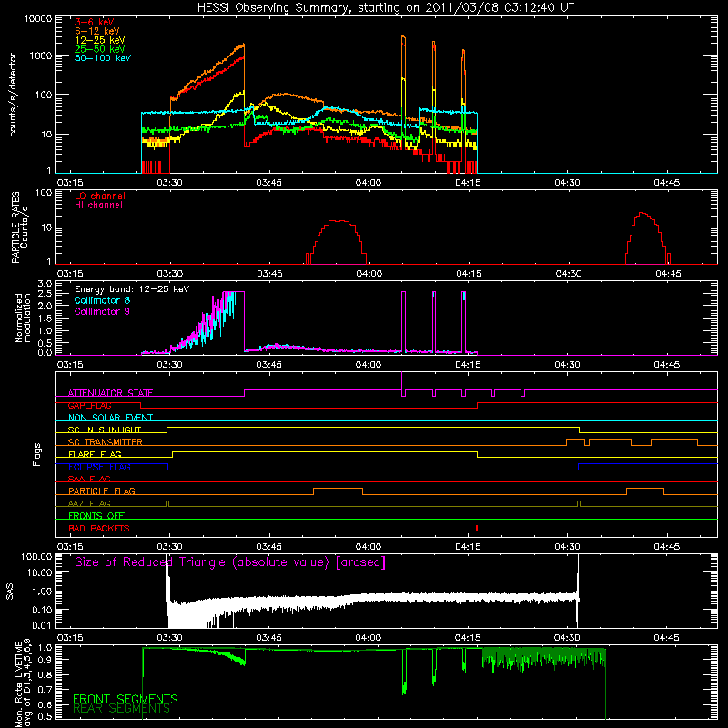Select the AAZ_FLAG label
The width and height of the screenshot is (728, 728).
click(89, 503)
